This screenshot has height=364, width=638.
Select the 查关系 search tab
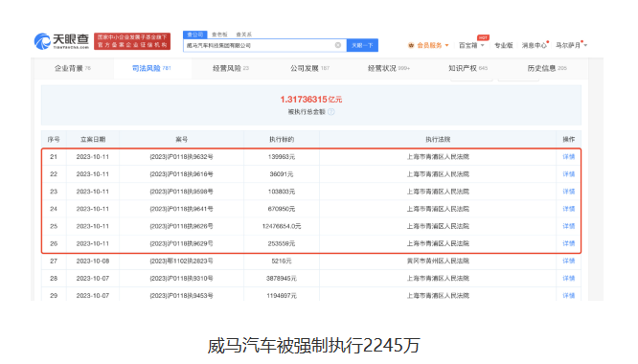tap(243, 34)
